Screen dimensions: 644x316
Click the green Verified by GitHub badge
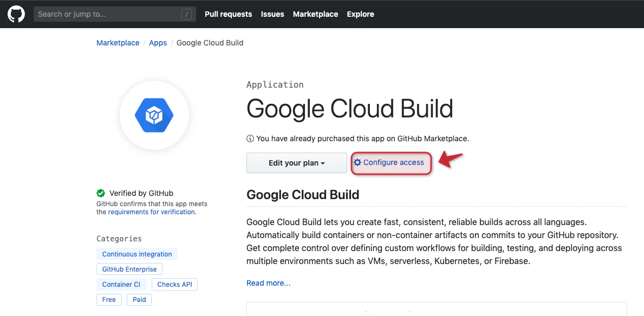click(101, 193)
